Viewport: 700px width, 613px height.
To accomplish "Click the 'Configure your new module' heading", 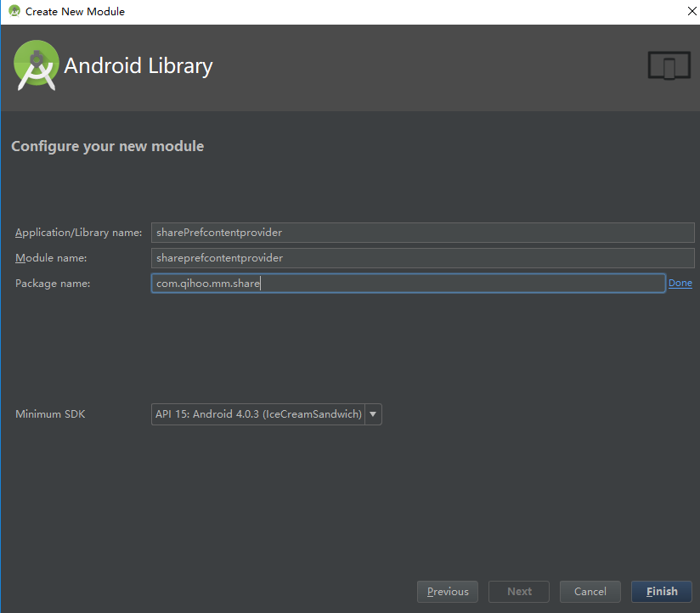I will click(x=108, y=146).
